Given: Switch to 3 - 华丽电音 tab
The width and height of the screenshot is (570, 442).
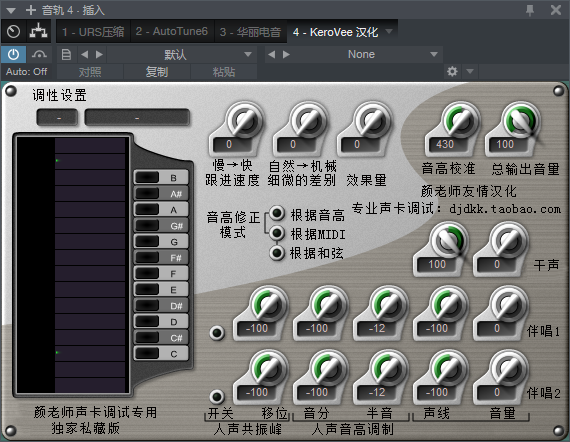Looking at the screenshot, I should (250, 32).
